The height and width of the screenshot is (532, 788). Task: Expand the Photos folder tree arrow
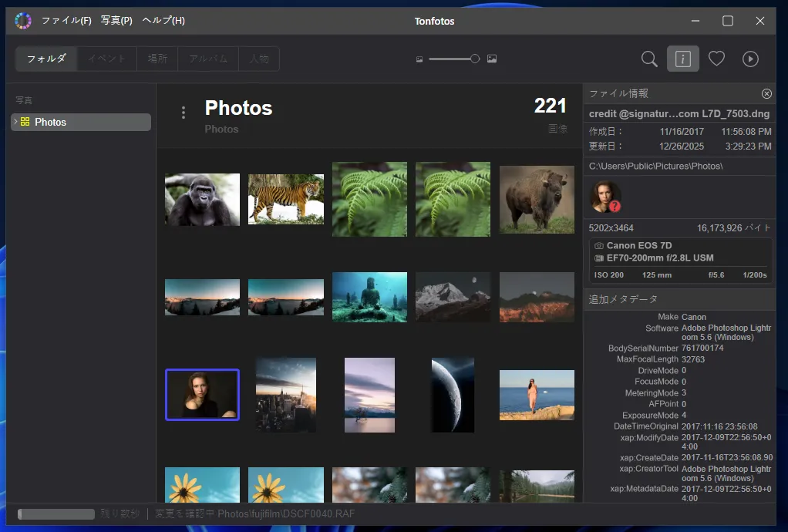15,122
